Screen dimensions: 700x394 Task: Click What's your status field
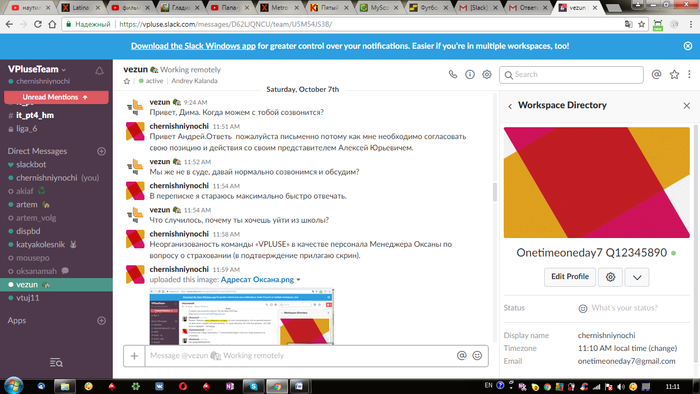[624, 308]
